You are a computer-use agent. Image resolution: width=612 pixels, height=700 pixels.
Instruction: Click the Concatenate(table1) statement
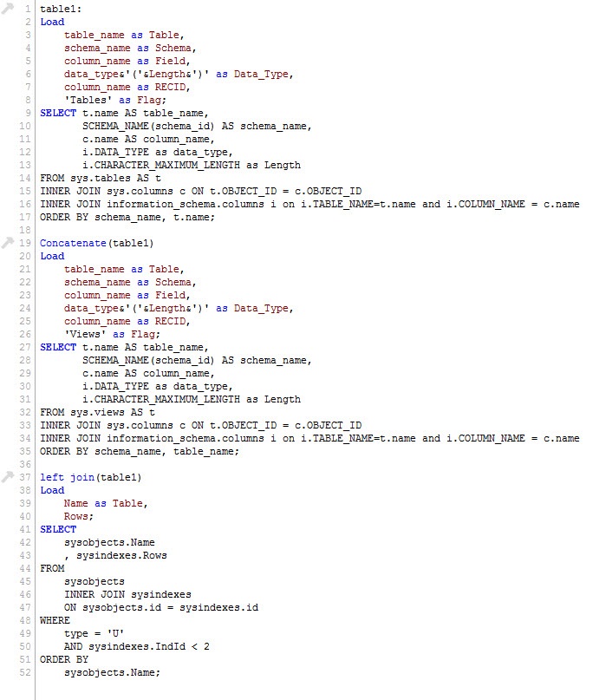click(x=97, y=243)
